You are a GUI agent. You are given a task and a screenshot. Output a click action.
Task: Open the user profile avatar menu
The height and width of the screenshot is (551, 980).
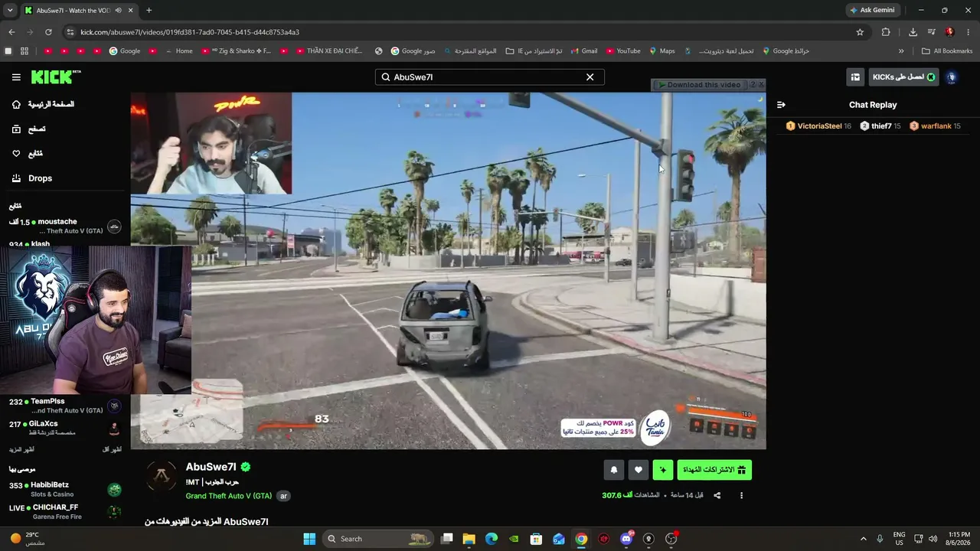coord(951,77)
